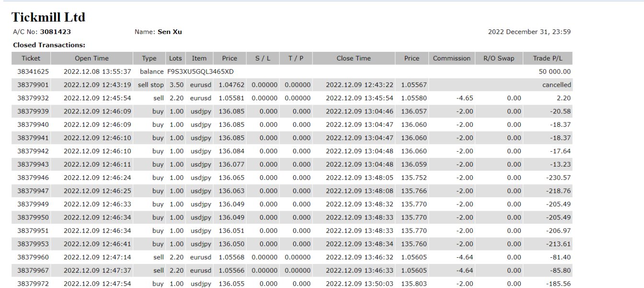Viewport: 644px width, 288px height.
Task: Click the Tickmill Ltd heading
Action: point(48,17)
